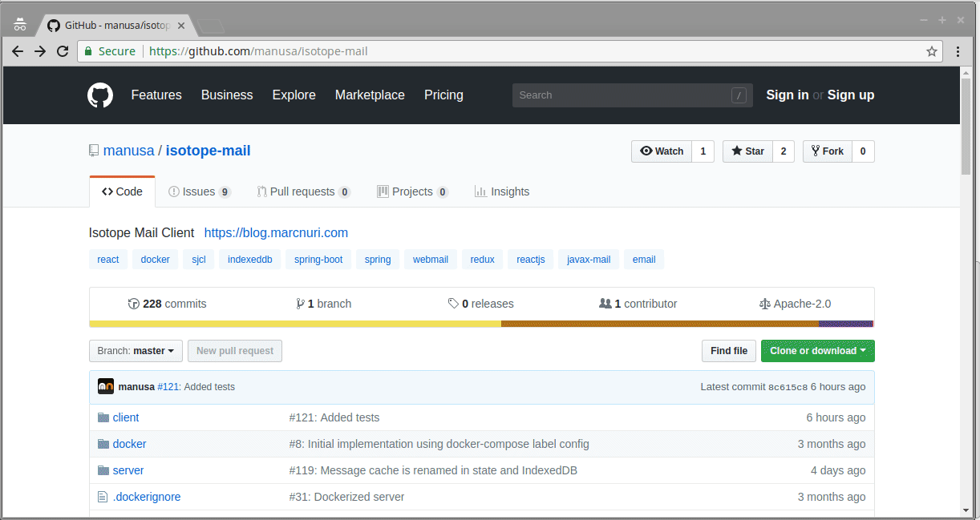The width and height of the screenshot is (980, 520).
Task: Switch to the Code tab
Action: (x=122, y=191)
